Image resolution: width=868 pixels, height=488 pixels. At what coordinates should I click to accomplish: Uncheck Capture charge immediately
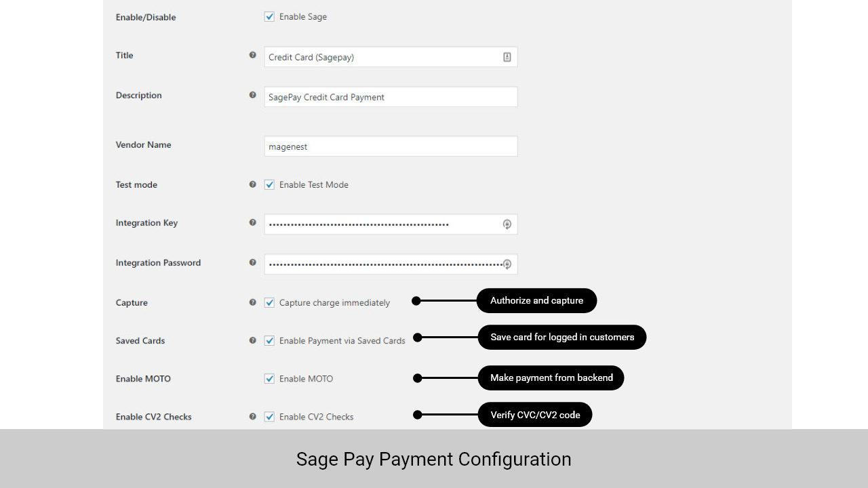click(x=269, y=303)
